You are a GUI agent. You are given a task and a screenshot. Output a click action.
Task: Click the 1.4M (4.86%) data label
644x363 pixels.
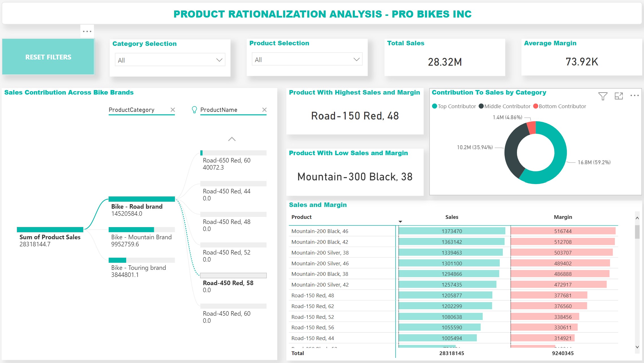click(507, 117)
